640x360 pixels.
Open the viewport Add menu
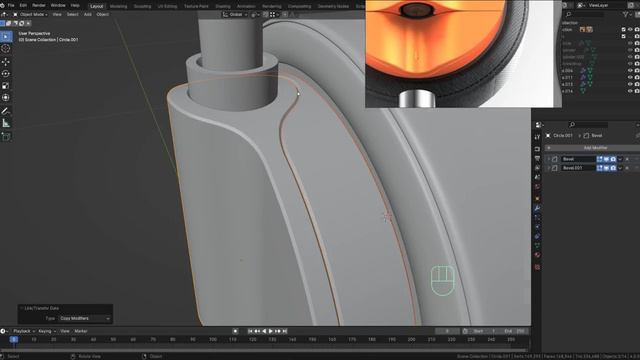click(87, 14)
